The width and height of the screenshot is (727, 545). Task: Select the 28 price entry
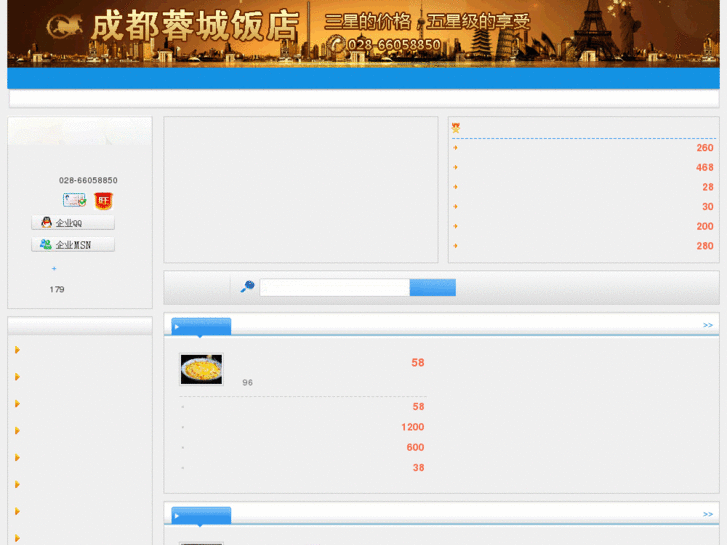coord(708,187)
